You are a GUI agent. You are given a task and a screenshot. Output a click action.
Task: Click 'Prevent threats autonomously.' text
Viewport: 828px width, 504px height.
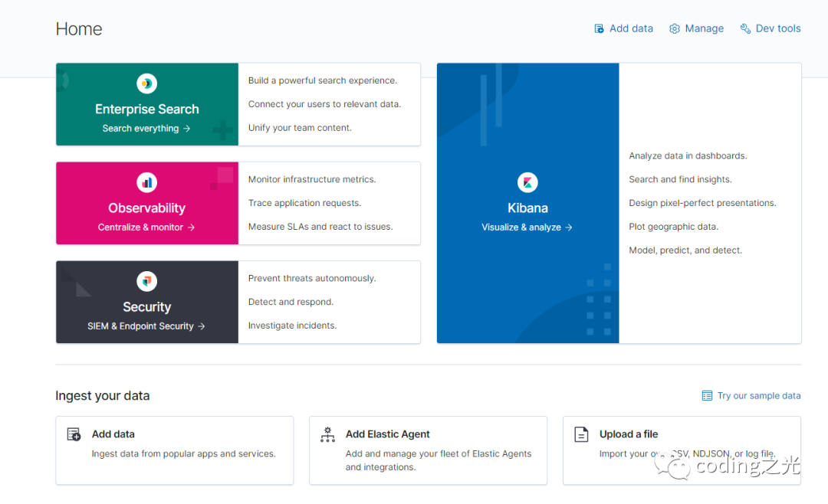click(312, 278)
